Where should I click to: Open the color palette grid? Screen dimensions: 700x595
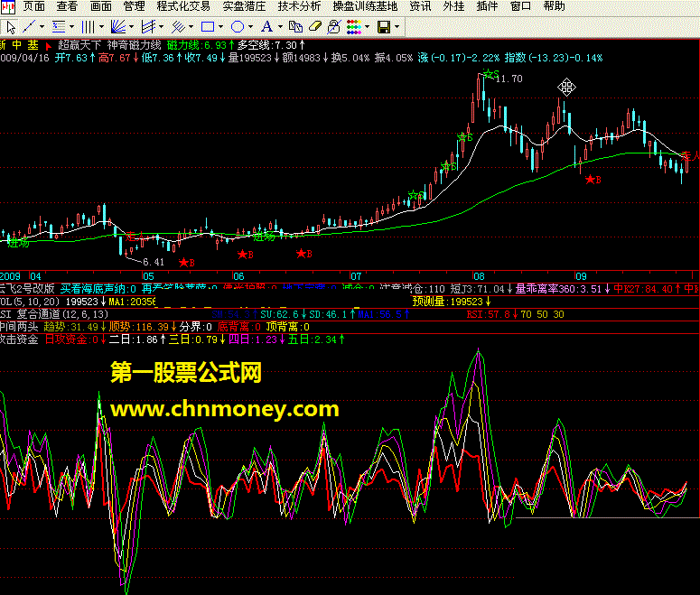[354, 27]
